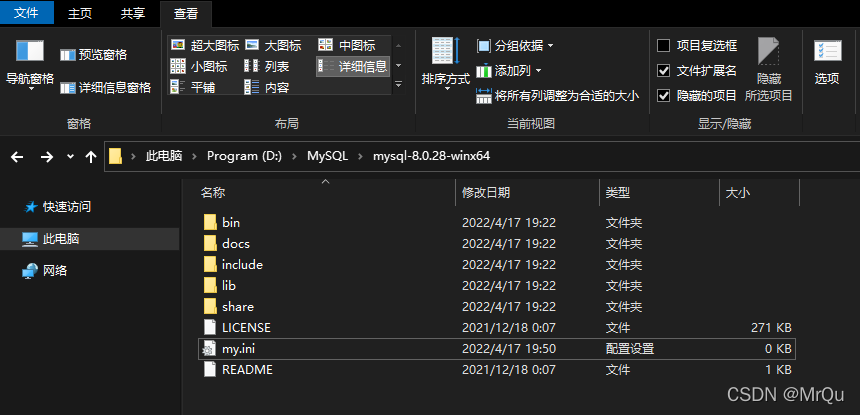Switch to the Share (共享) ribbon tab
This screenshot has width=860, height=415.
132,14
